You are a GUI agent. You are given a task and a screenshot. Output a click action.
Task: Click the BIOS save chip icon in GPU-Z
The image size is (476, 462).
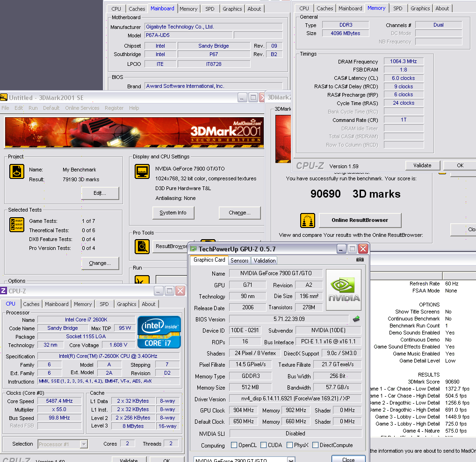356,319
